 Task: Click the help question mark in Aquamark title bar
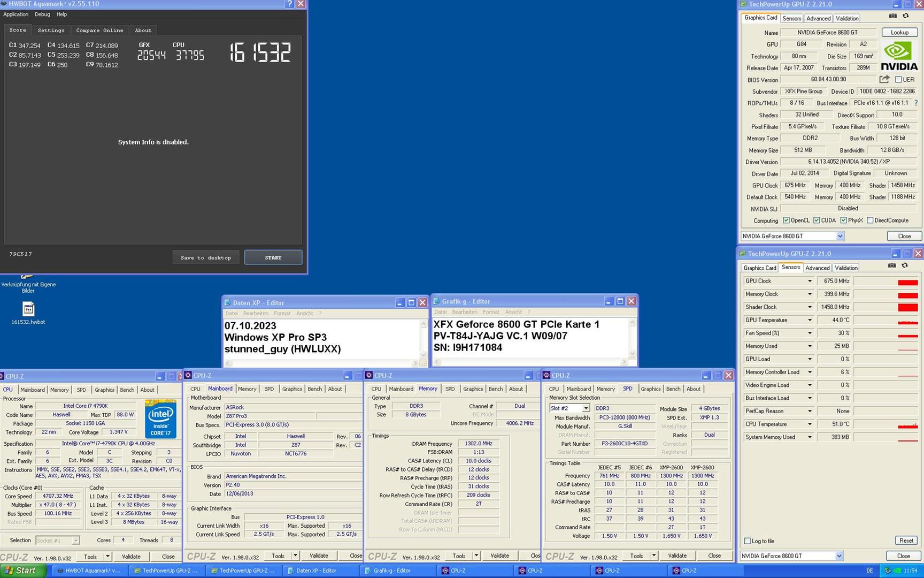[289, 4]
